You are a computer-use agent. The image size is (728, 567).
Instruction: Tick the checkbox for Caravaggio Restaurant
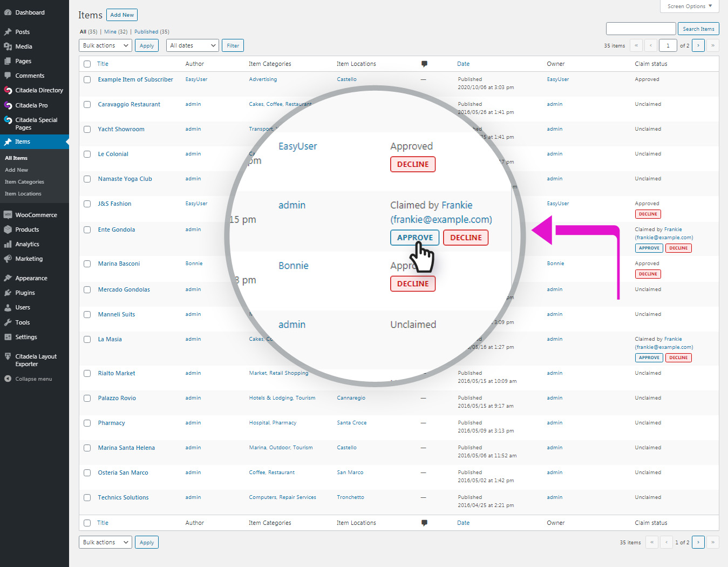coord(87,104)
